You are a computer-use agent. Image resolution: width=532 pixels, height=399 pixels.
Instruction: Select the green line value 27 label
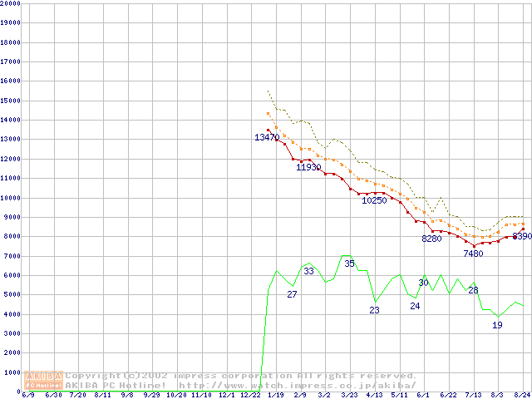coord(292,294)
